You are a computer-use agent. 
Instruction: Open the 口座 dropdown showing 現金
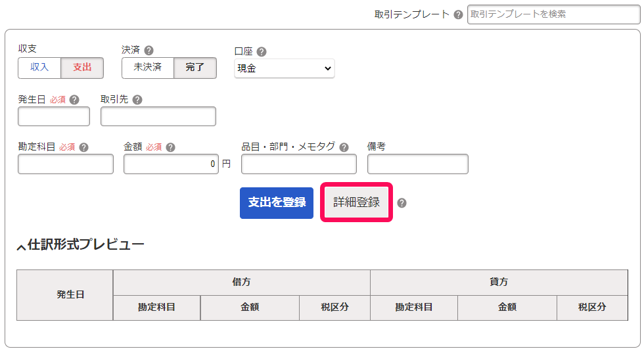284,68
